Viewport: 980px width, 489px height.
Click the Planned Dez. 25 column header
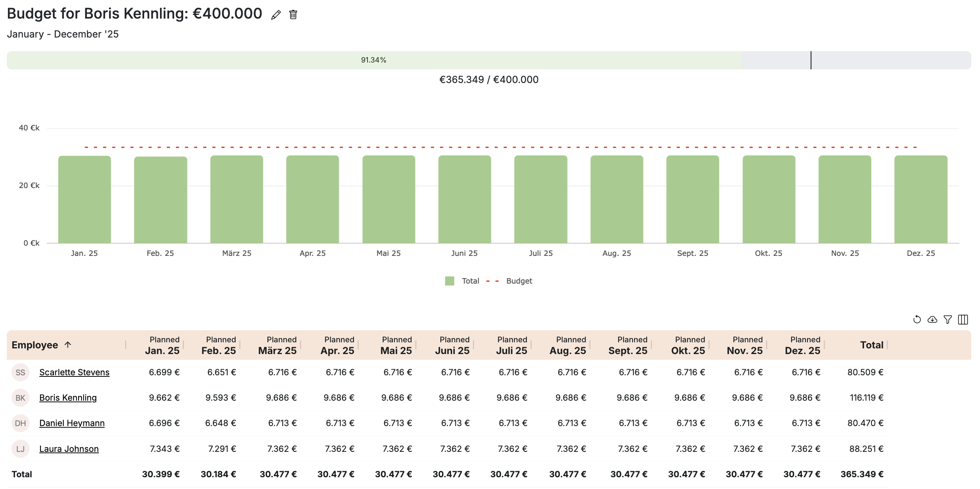803,345
